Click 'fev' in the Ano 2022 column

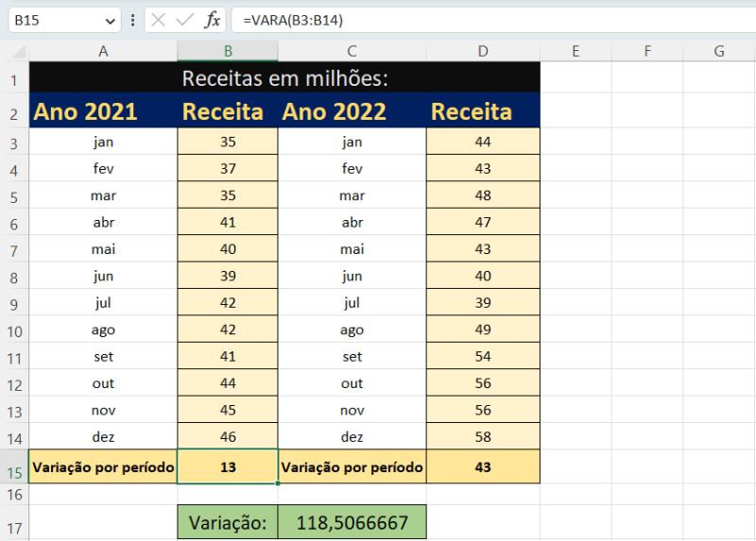point(352,168)
